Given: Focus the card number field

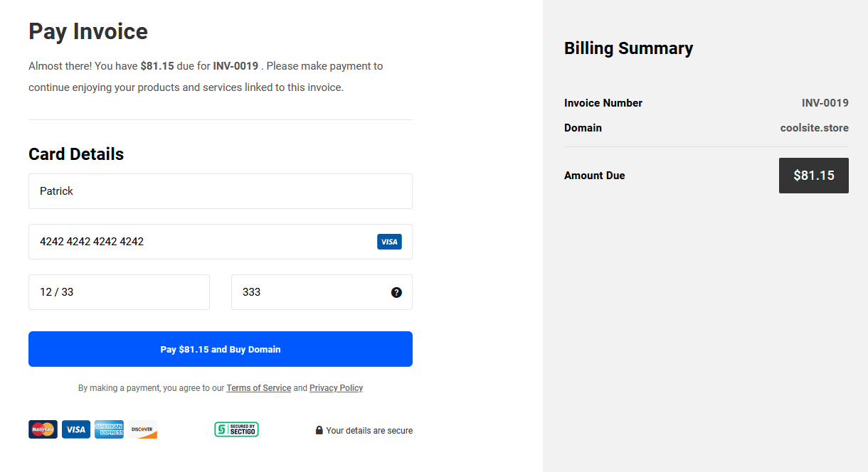Looking at the screenshot, I should [x=221, y=242].
